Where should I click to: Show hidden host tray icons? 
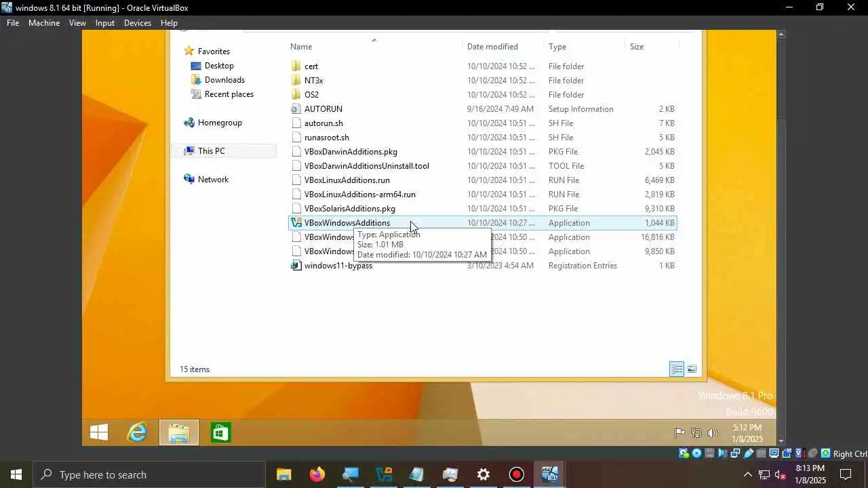(747, 474)
